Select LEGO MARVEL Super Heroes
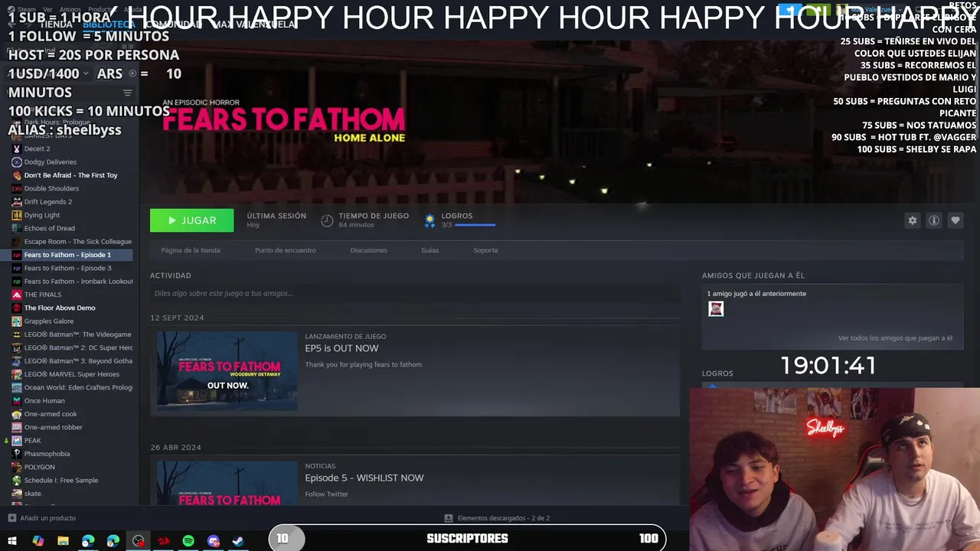Screen dimensions: 980x551 point(71,374)
